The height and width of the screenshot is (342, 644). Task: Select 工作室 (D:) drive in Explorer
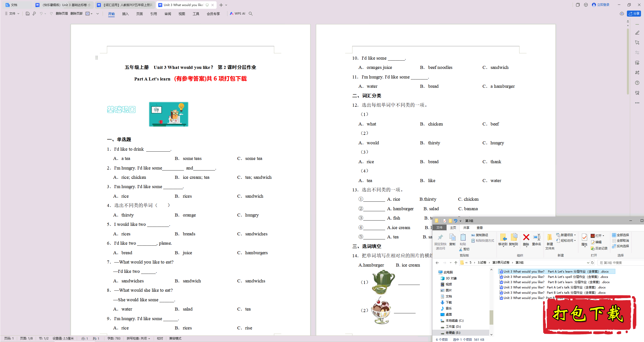tap(451, 326)
